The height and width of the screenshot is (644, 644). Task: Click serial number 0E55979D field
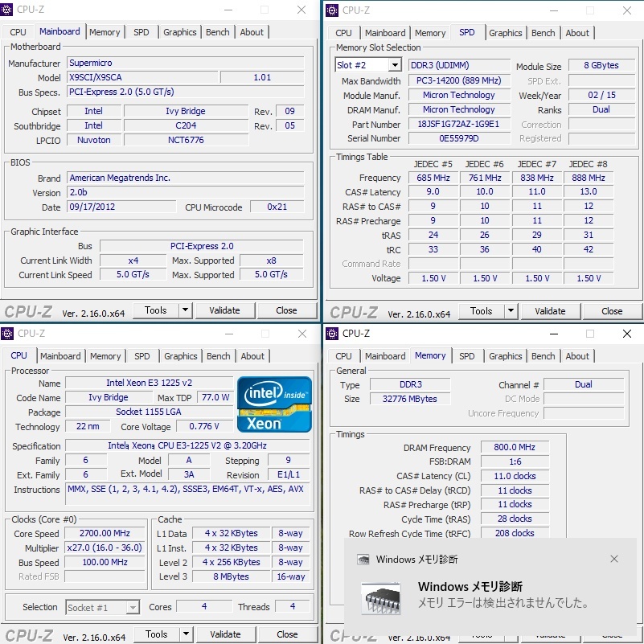tap(459, 138)
